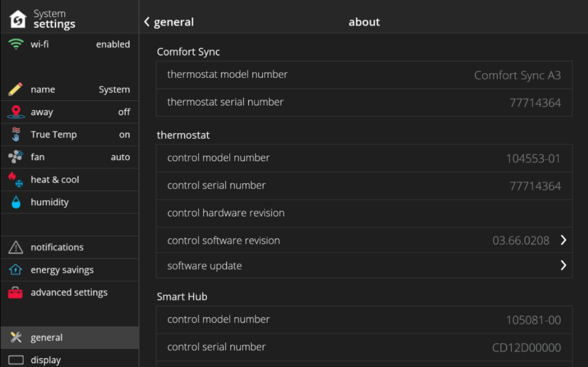The image size is (588, 367).
Task: Select the thermostat serial number row
Action: [x=364, y=103]
